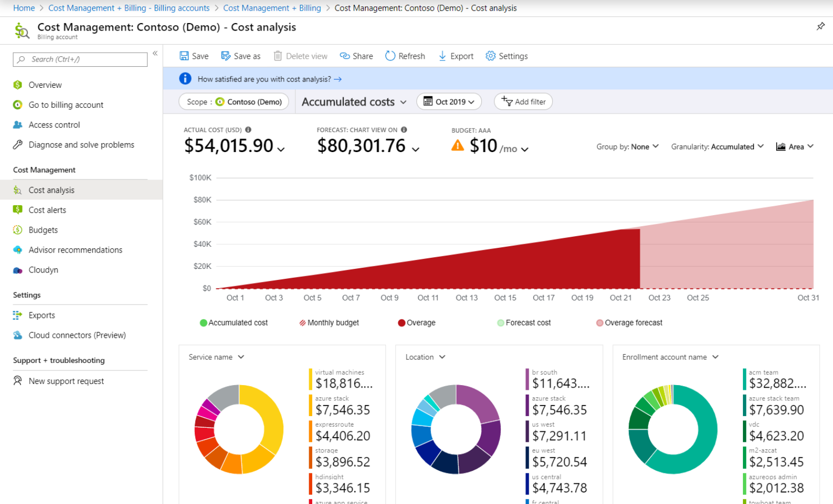Click the Save icon in toolbar
Viewport: 833px width, 504px height.
[x=184, y=56]
